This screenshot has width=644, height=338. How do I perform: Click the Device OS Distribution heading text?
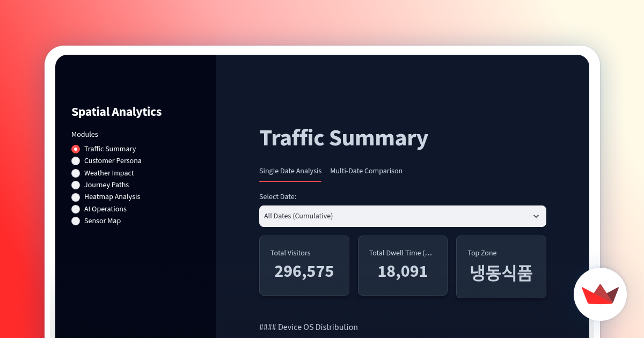tap(309, 327)
